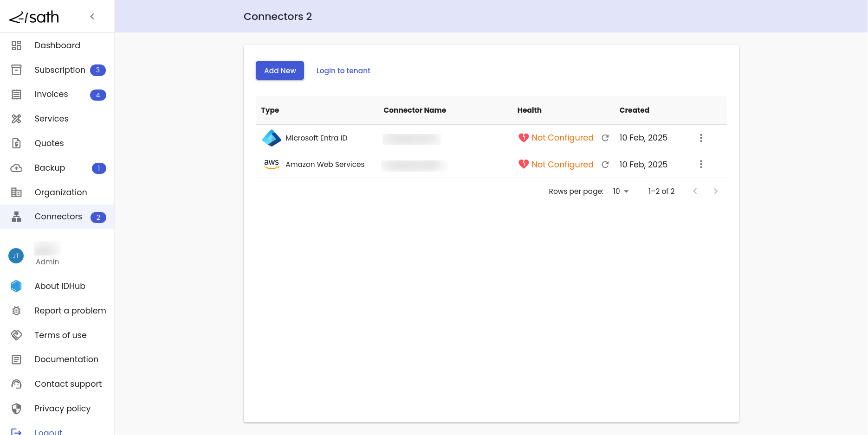Open the three-dot menu for Amazon Web Services

(x=701, y=164)
